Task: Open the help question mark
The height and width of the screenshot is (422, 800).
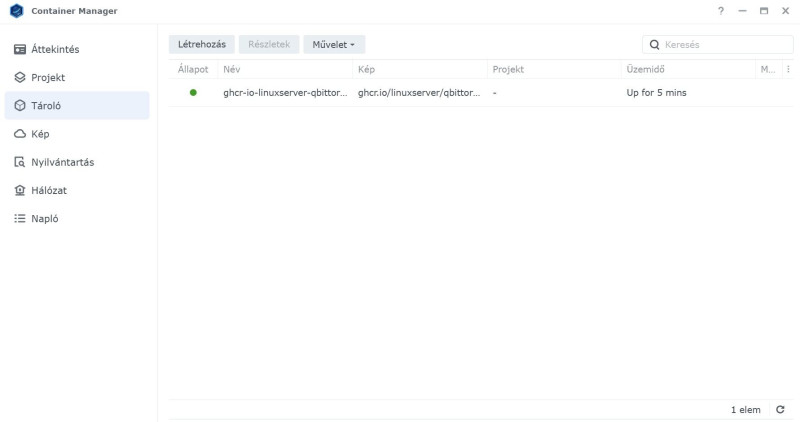Action: point(721,11)
